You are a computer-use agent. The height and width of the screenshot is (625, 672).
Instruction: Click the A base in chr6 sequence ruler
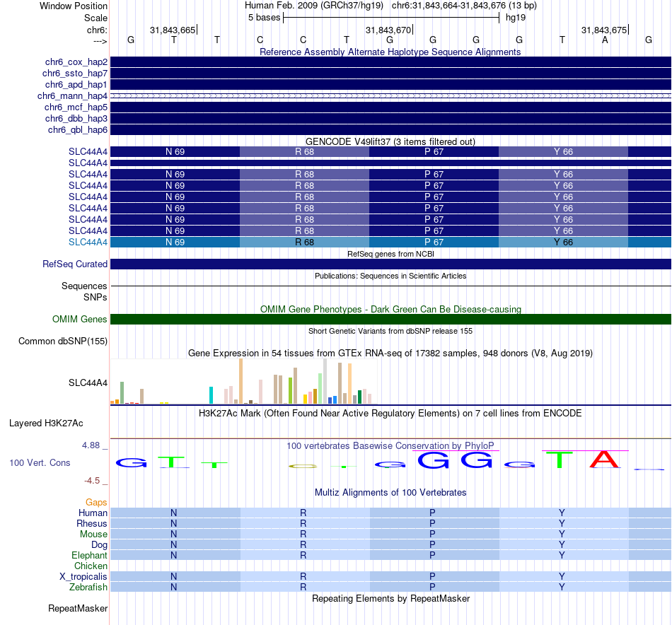pos(605,40)
